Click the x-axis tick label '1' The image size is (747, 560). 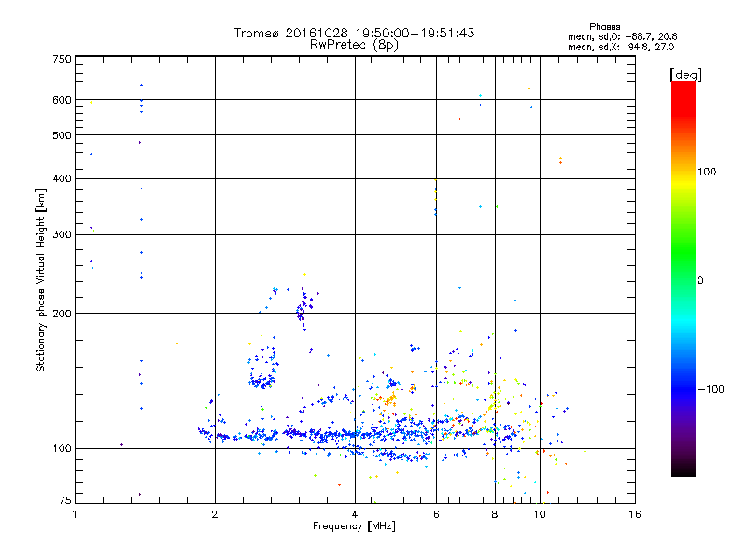click(75, 514)
